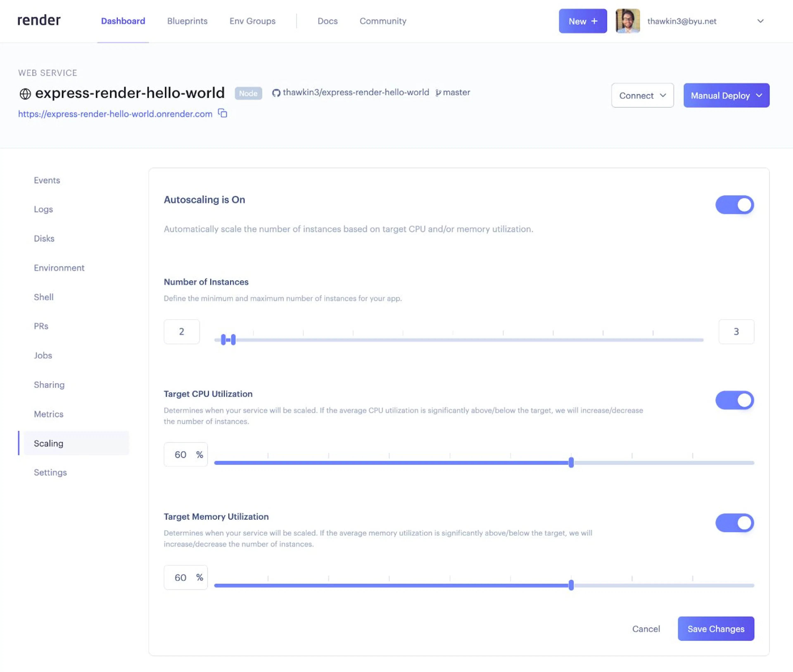Click Cancel
Viewport: 793px width, 672px height.
point(646,629)
